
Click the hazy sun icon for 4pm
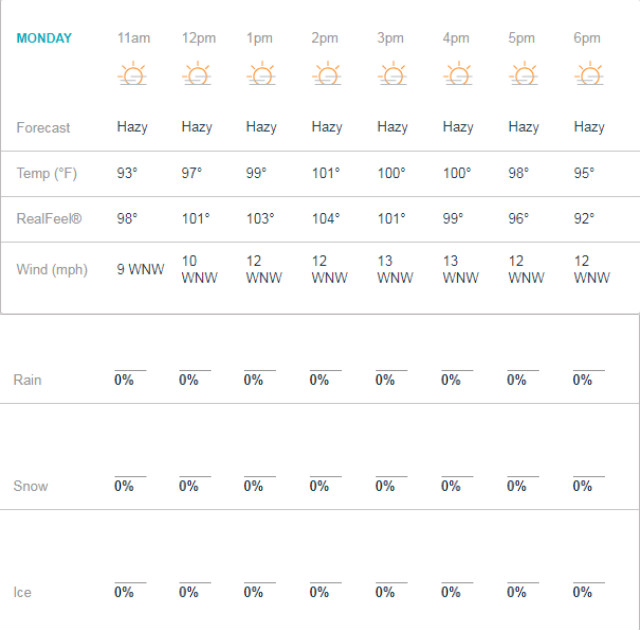[x=458, y=73]
